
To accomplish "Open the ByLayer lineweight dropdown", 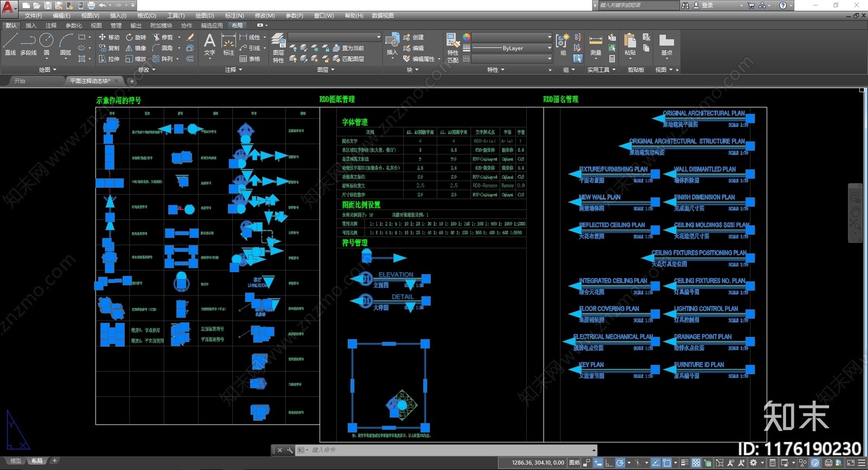I will (512, 48).
